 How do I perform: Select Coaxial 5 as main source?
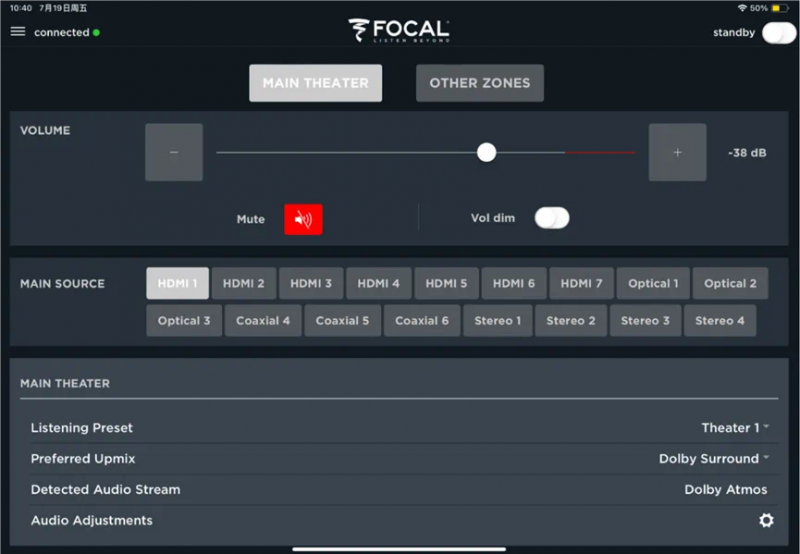pos(342,320)
